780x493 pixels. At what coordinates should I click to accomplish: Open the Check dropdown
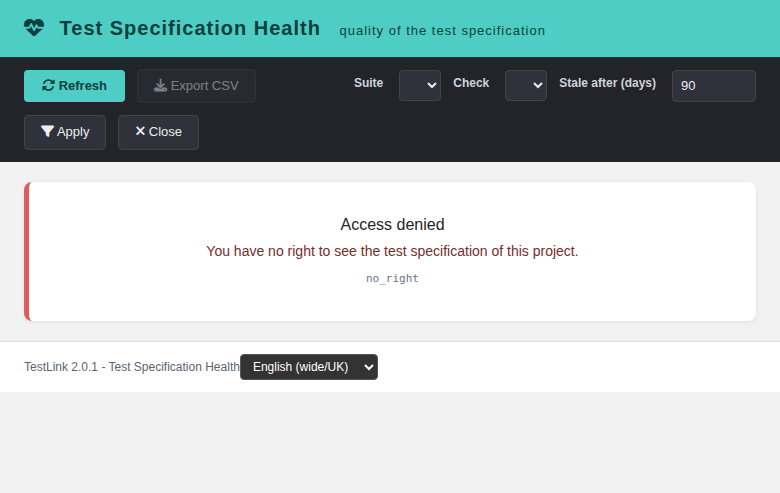(x=526, y=86)
